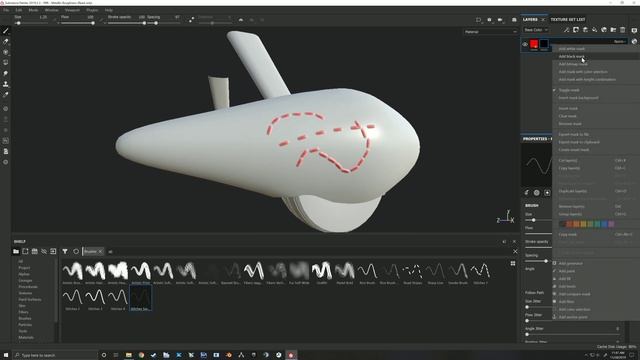Click the add paint layer icon
The height and width of the screenshot is (360, 640).
pos(585,30)
